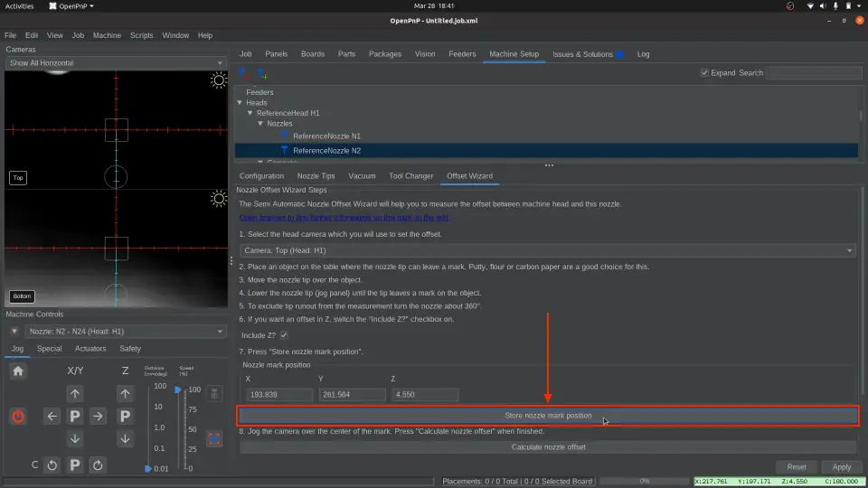
Task: Click the blue camera focus target icon
Action: tap(214, 438)
